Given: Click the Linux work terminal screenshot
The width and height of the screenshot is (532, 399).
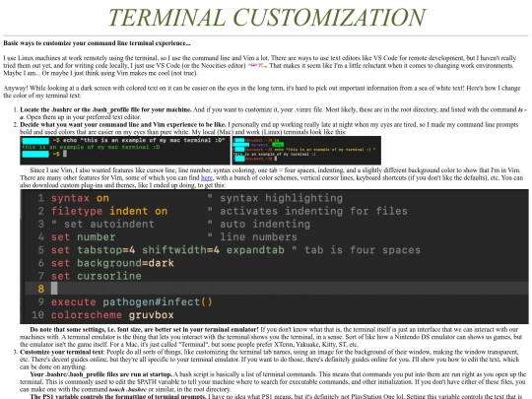Looking at the screenshot, I should (306, 151).
